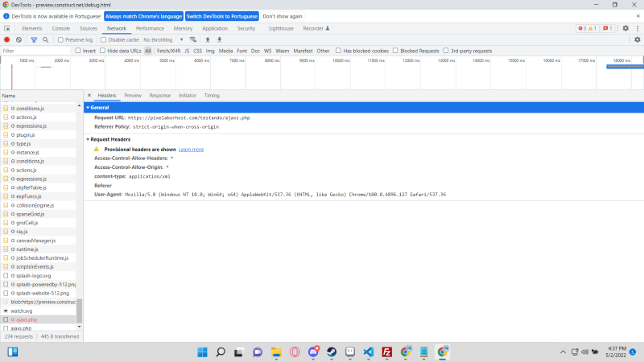644x362 pixels.
Task: Follow the Learn more link
Action: [191, 149]
